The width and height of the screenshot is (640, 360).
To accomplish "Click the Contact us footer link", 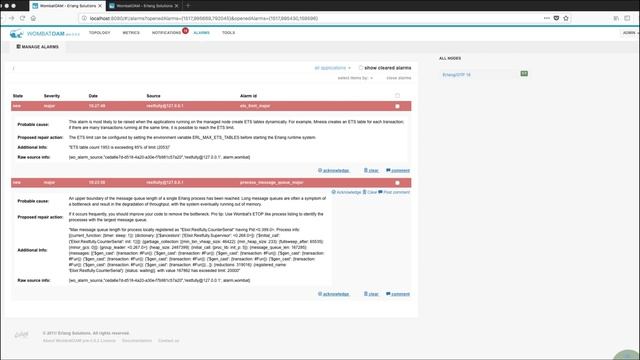I will [169, 341].
